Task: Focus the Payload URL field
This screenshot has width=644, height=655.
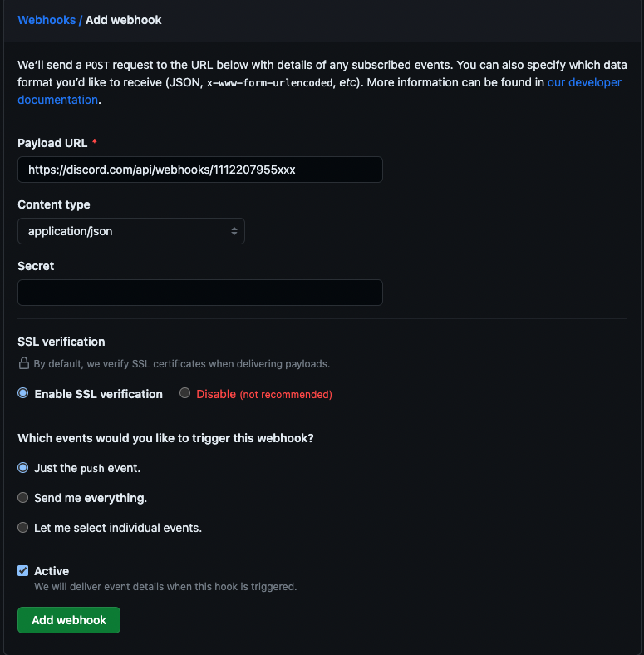Action: point(199,170)
